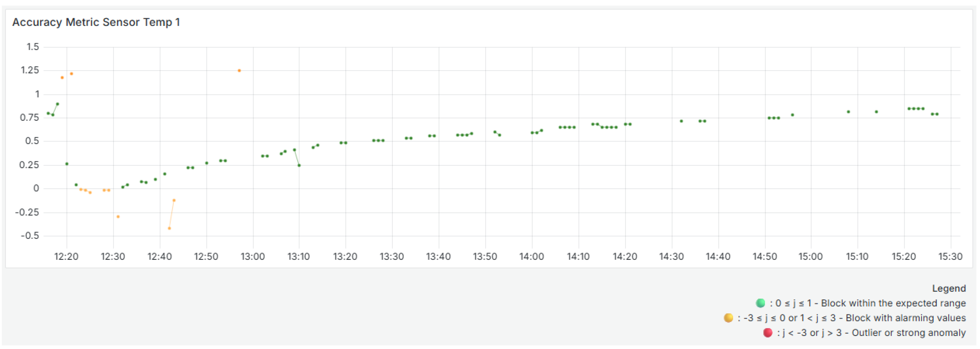
Task: Click the yellow legend circle icon
Action: pos(728,318)
